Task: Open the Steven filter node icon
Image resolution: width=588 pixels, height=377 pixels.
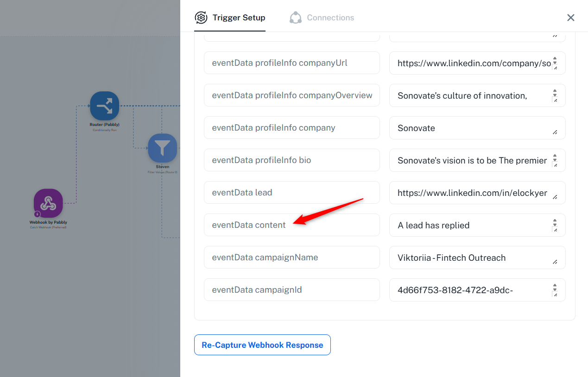Action: tap(162, 148)
